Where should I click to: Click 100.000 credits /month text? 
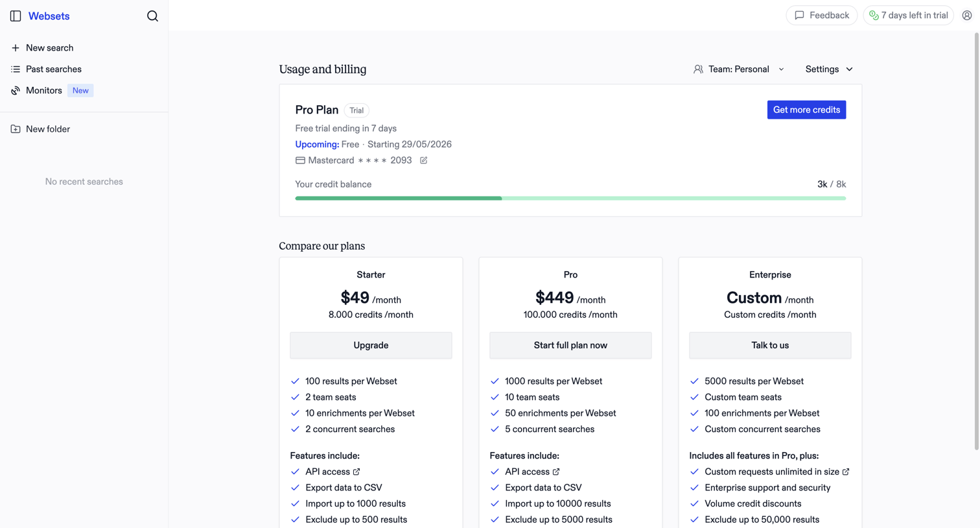click(x=570, y=315)
